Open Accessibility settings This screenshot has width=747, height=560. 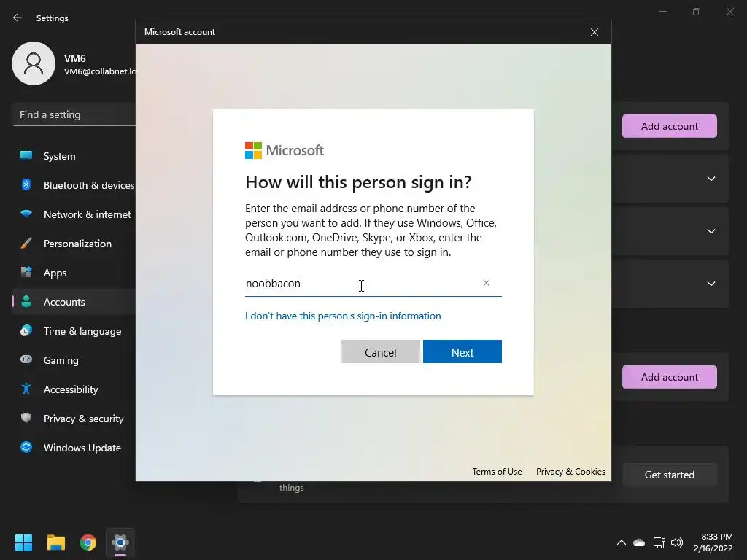pos(74,389)
